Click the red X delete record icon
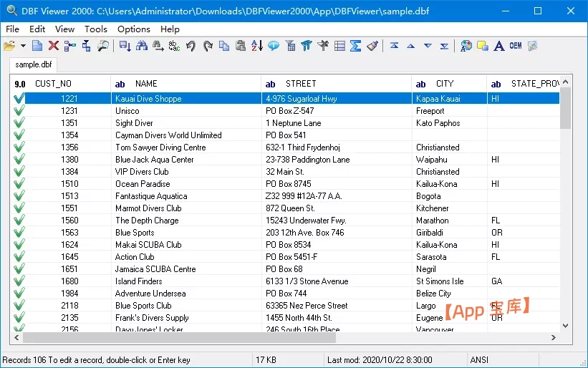Image resolution: width=588 pixels, height=368 pixels. click(x=54, y=46)
